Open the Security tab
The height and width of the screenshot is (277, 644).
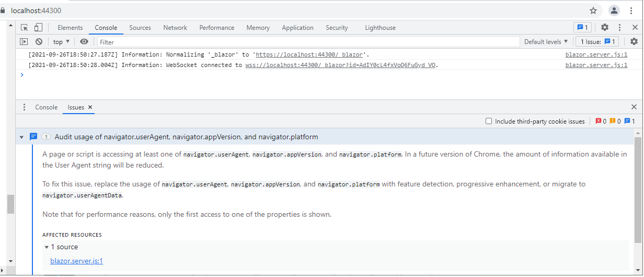(337, 28)
